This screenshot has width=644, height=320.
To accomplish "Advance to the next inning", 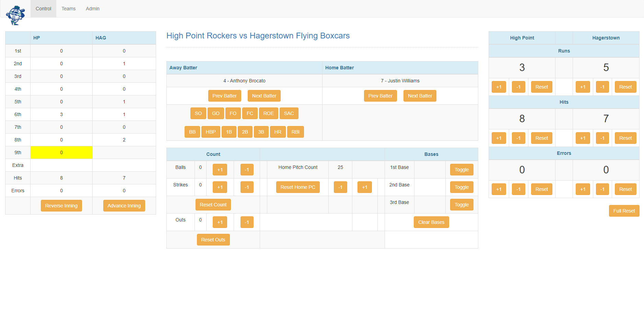I will [124, 206].
